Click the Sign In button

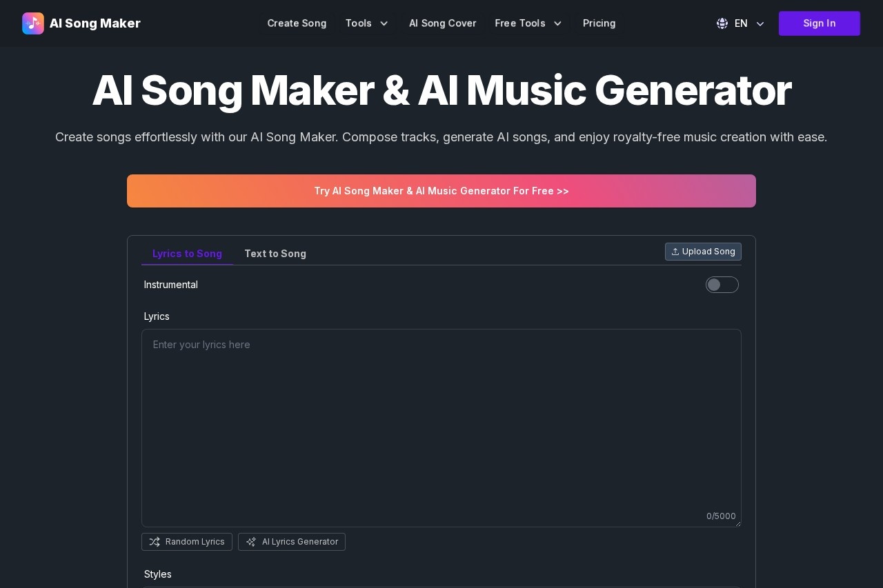(x=819, y=23)
